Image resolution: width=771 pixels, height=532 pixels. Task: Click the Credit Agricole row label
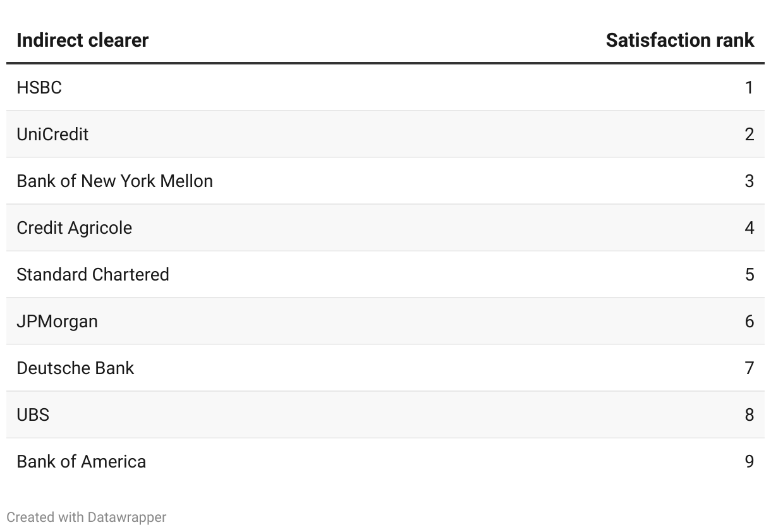tap(74, 227)
